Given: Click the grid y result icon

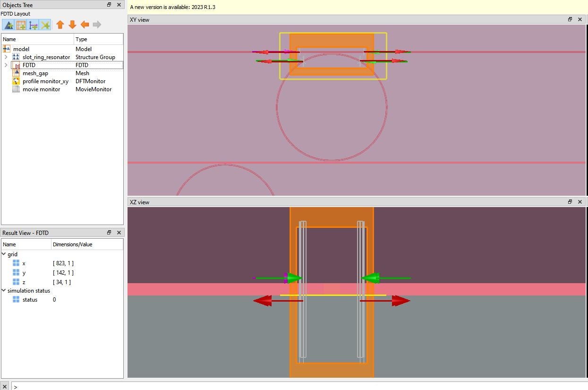Looking at the screenshot, I should click(x=16, y=273).
